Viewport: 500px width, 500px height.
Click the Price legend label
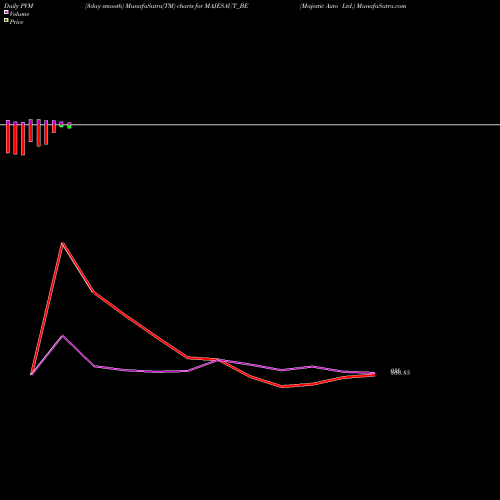[16, 22]
